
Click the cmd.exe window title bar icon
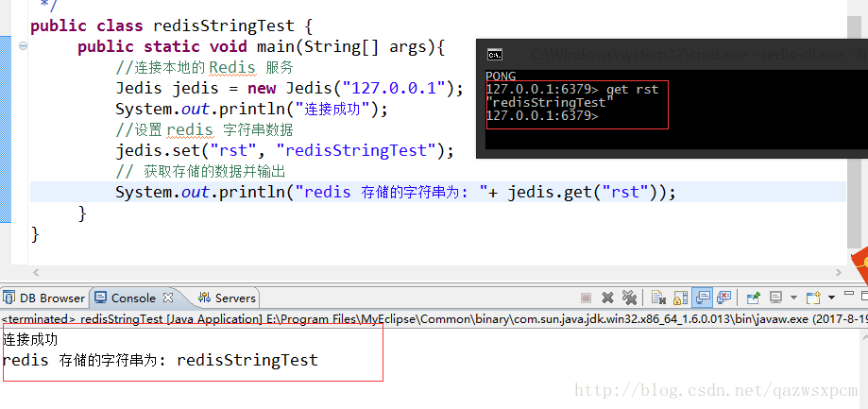click(494, 54)
